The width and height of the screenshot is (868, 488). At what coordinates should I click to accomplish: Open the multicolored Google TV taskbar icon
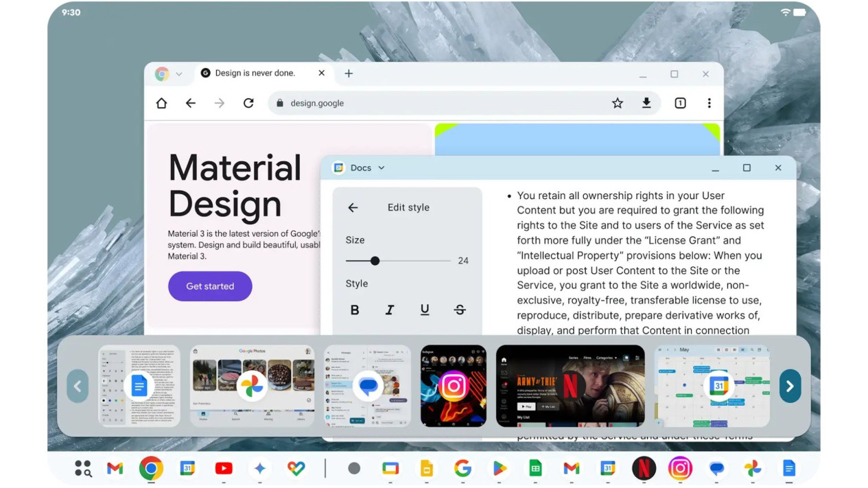click(x=390, y=469)
